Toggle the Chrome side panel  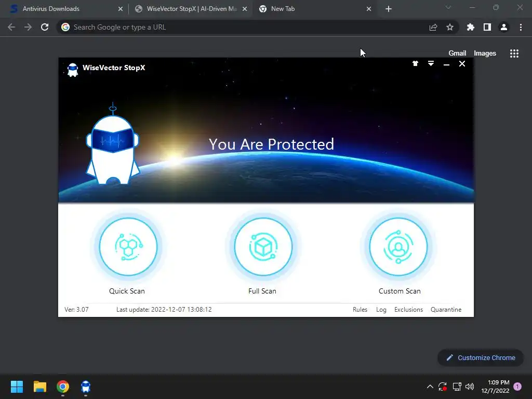tap(487, 27)
